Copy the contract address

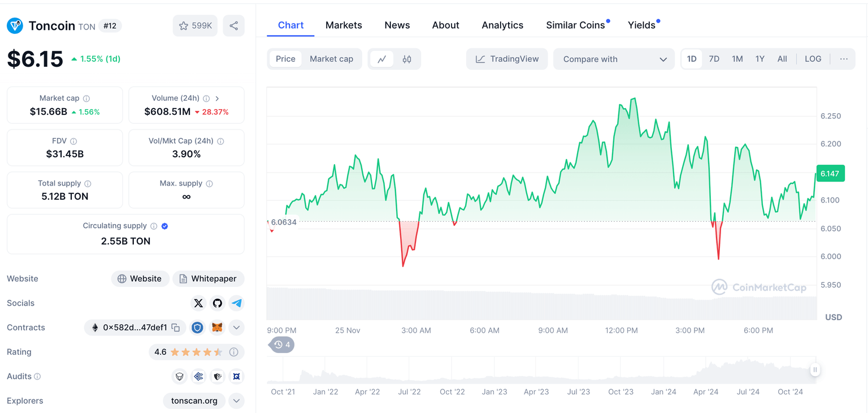tap(176, 328)
